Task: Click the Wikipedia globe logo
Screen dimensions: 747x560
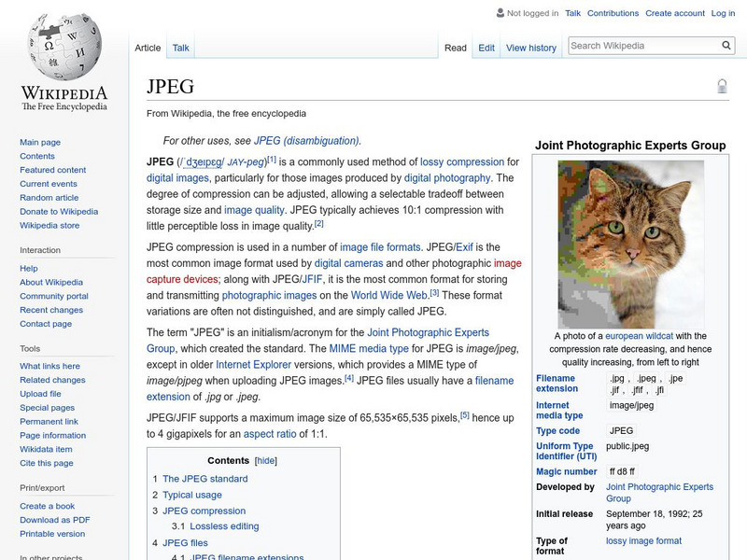Action: coord(64,47)
